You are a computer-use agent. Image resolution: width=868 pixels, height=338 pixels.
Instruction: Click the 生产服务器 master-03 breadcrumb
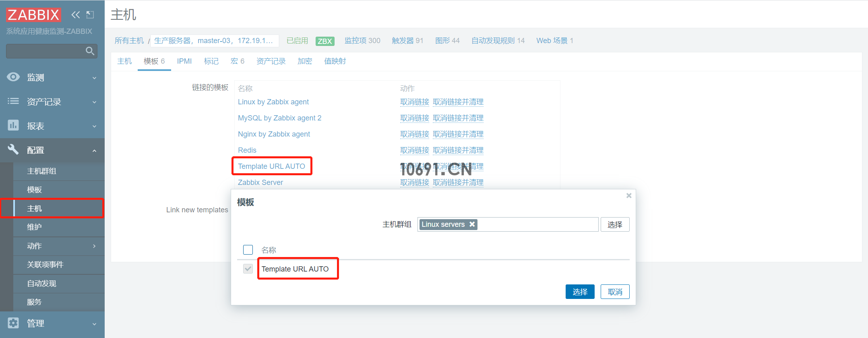pyautogui.click(x=213, y=41)
